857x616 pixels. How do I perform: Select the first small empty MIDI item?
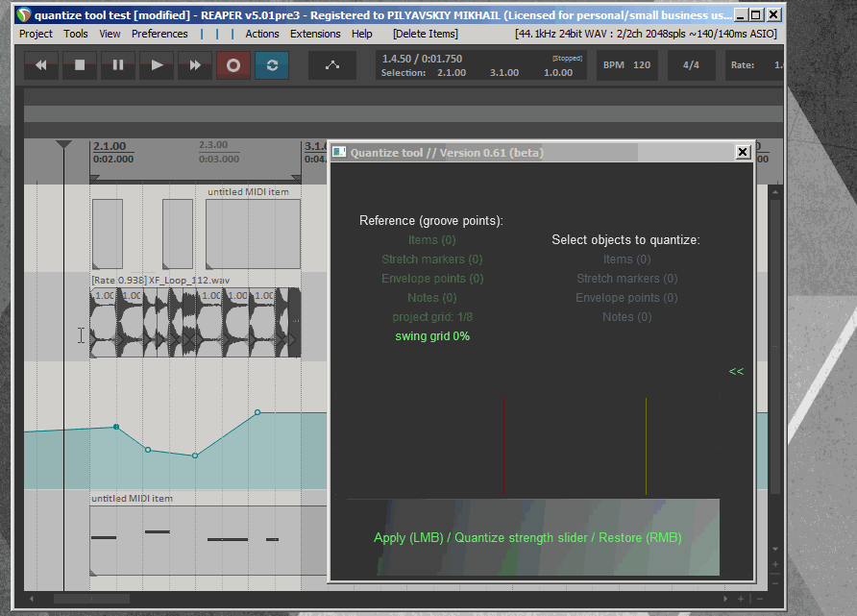coord(108,234)
